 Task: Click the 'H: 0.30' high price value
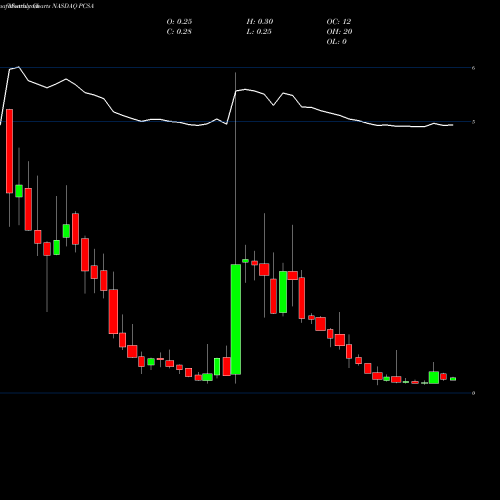tap(260, 22)
